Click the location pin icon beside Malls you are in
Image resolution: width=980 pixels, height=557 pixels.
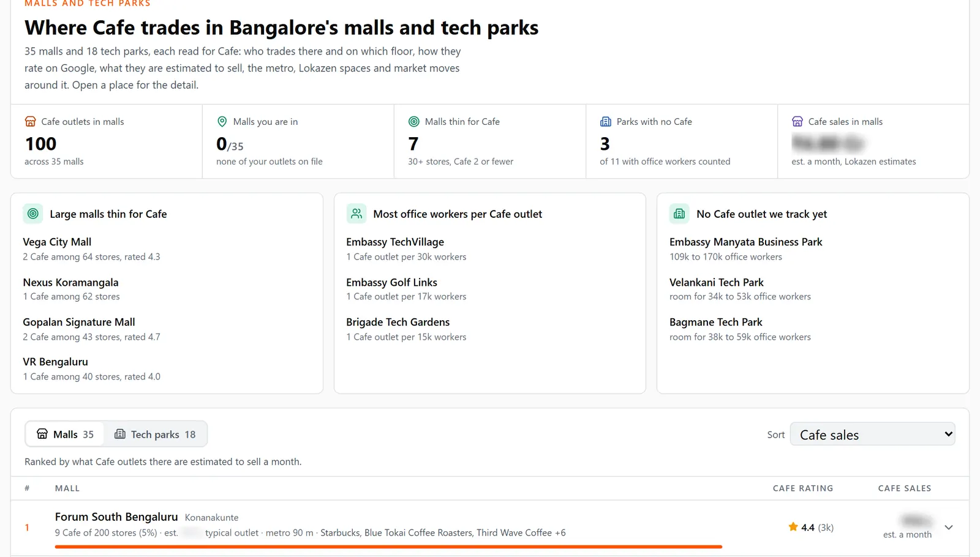coord(222,122)
